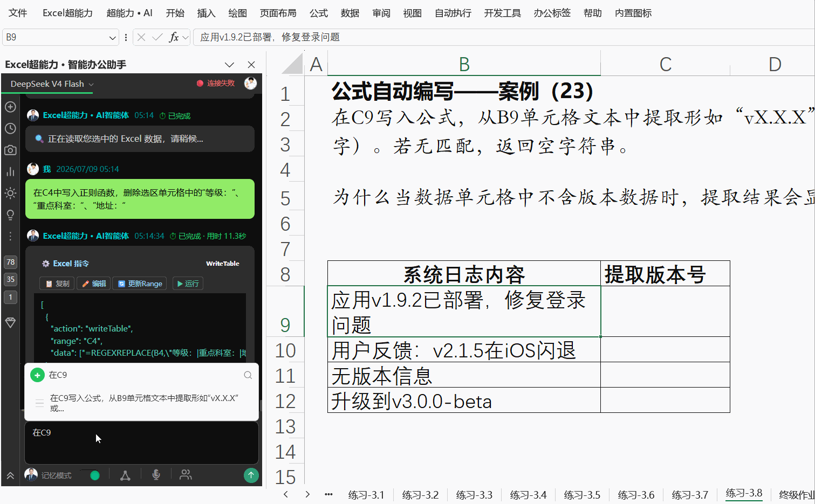815x504 pixels.
Task: Select cell 用户反馈：v2.1.5在iOS闪退
Action: 464,350
